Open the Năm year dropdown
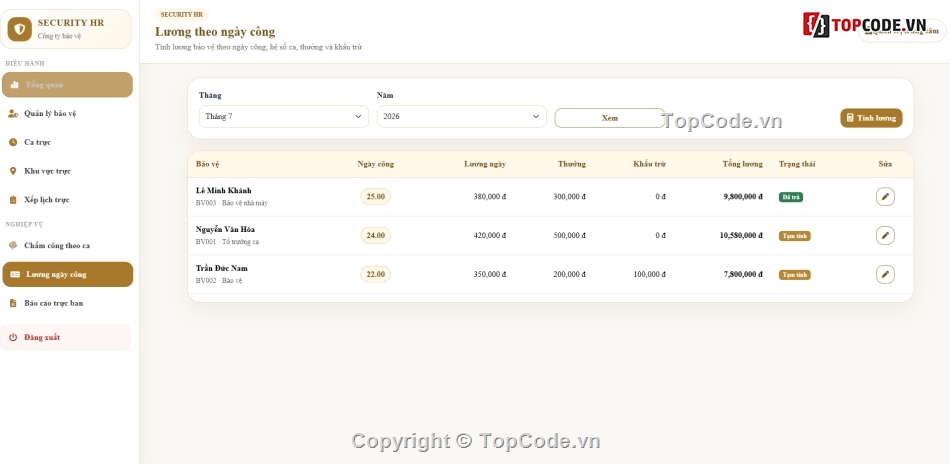Screen dimensions: 950x464 [x=462, y=116]
